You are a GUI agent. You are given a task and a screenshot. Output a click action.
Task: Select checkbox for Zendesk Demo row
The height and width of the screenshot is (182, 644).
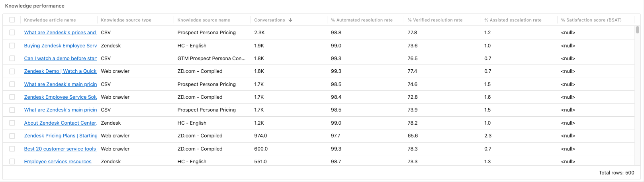[x=12, y=71]
